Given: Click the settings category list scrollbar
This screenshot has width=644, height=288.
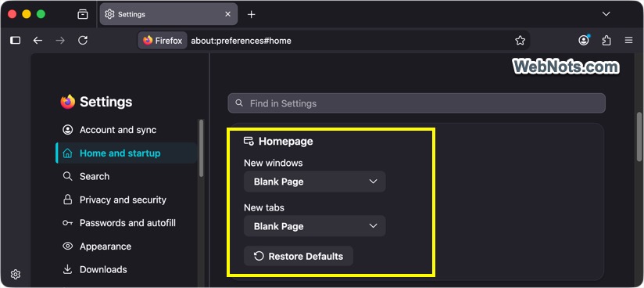Looking at the screenshot, I should pos(201,148).
